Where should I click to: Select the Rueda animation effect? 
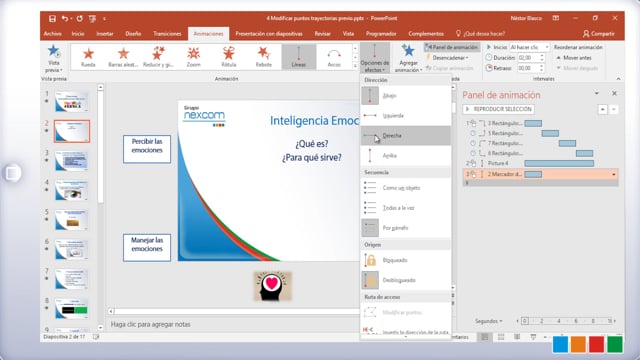88,57
